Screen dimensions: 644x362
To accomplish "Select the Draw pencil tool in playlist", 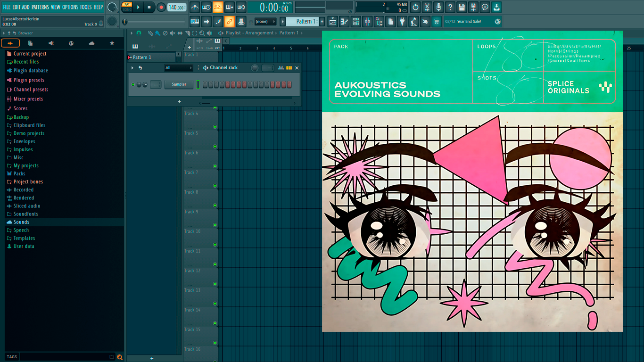I will pos(150,33).
